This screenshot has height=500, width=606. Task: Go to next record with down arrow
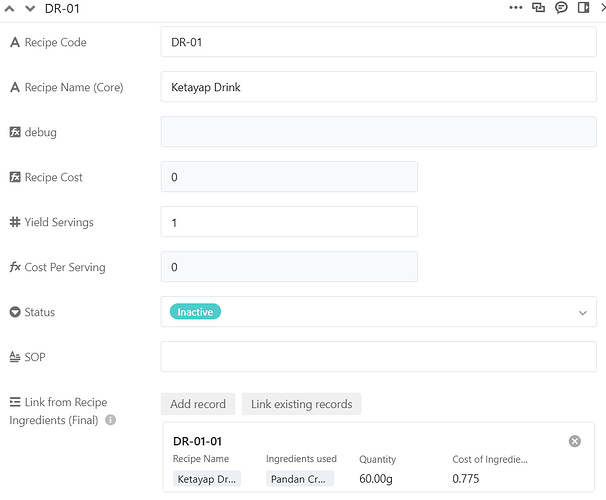tap(30, 8)
